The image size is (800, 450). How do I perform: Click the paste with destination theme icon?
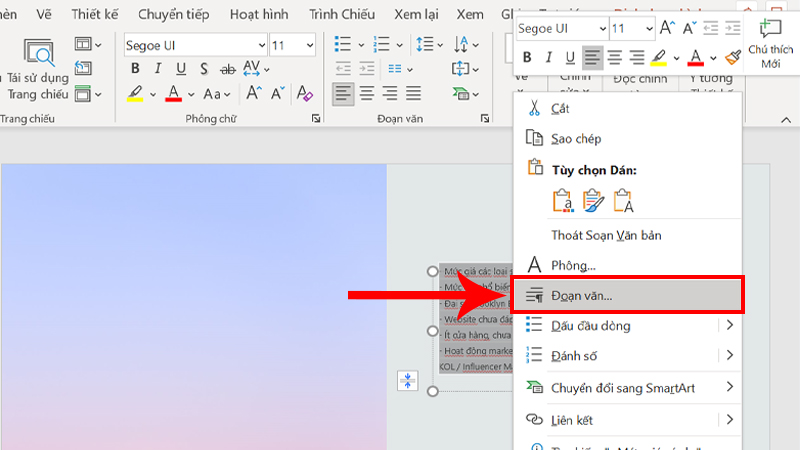click(x=563, y=200)
